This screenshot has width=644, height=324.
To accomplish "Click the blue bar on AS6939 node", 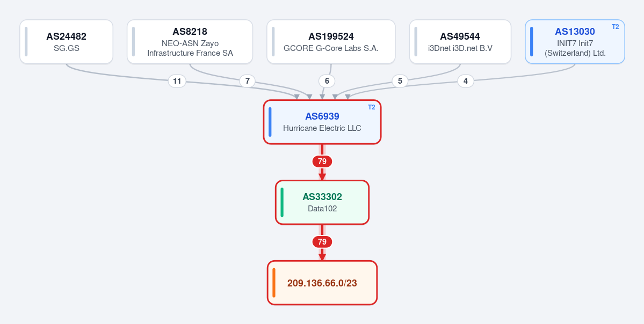I will [x=270, y=122].
